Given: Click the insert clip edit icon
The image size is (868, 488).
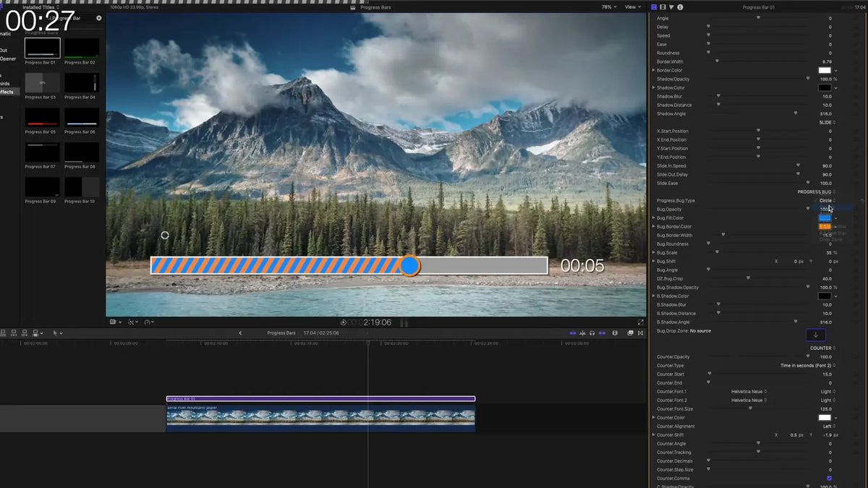Looking at the screenshot, I should (14, 333).
